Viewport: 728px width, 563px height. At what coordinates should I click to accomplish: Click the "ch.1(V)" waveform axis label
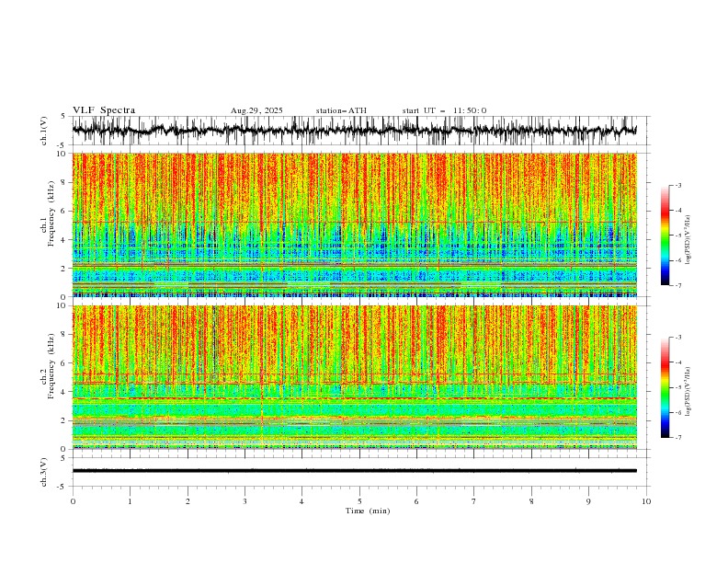(44, 131)
